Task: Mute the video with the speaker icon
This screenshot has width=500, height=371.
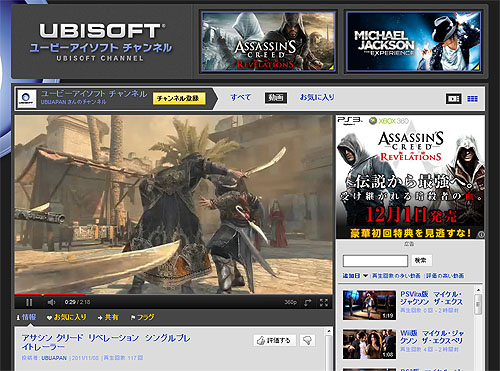Action: (x=51, y=302)
